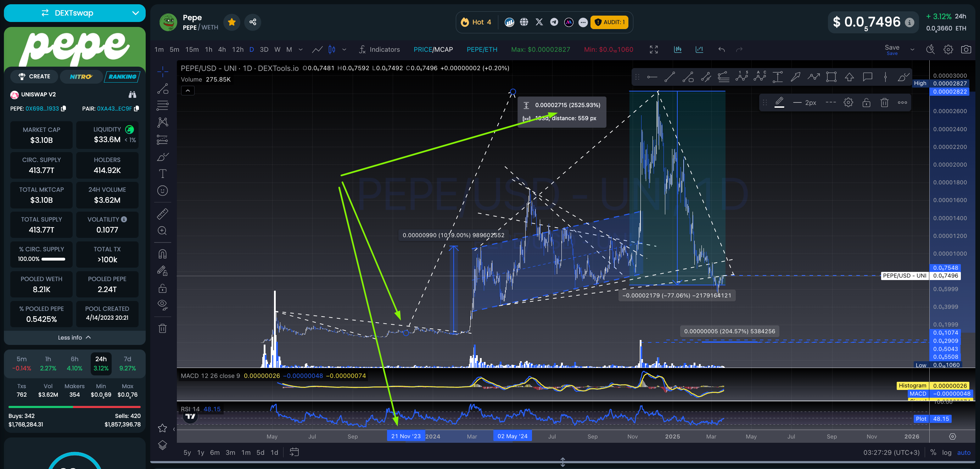Enable log scale
The height and width of the screenshot is (469, 980).
click(947, 452)
